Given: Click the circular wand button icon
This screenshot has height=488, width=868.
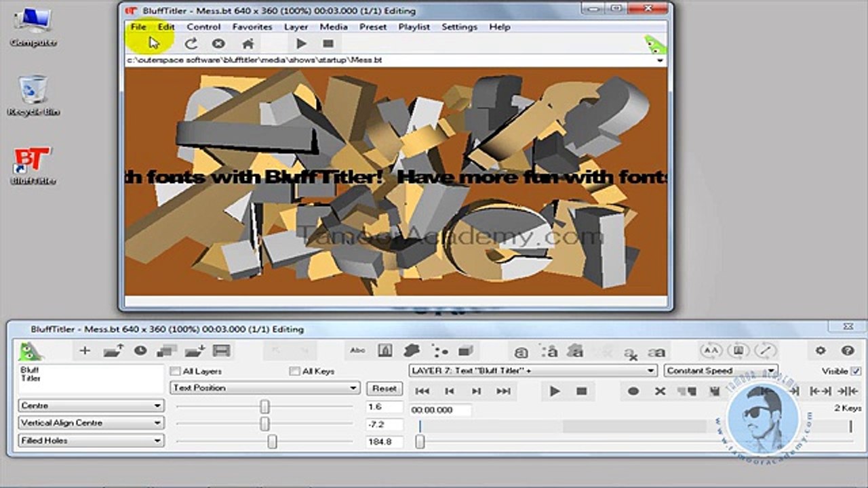Looking at the screenshot, I should coord(765,350).
